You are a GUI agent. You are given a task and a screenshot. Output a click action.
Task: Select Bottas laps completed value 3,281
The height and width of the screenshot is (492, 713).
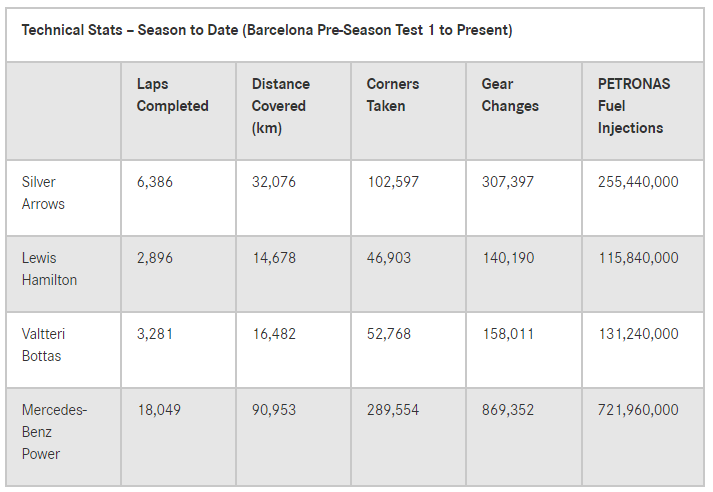click(x=155, y=334)
